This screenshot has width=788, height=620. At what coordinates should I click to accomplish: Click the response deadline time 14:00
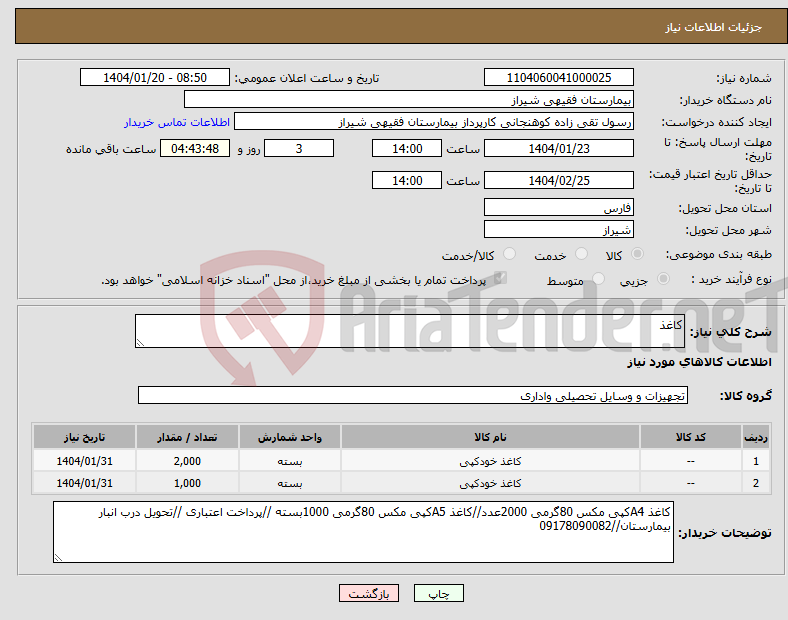407,148
